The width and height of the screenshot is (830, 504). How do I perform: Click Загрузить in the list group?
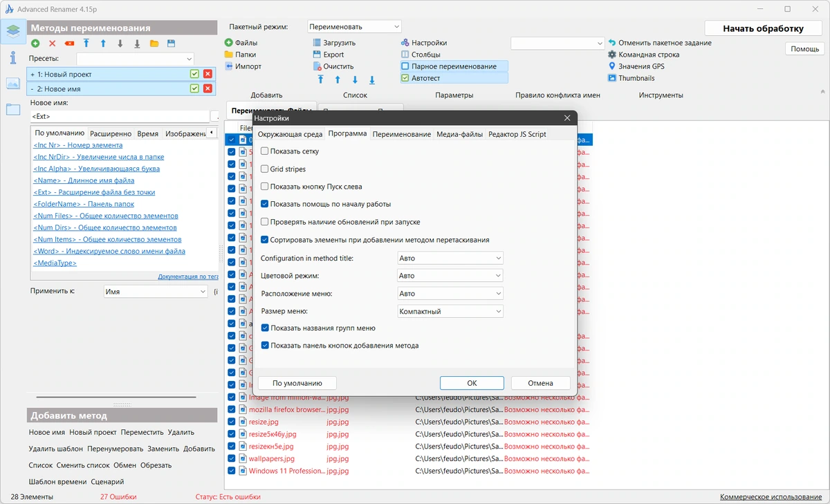coord(334,43)
